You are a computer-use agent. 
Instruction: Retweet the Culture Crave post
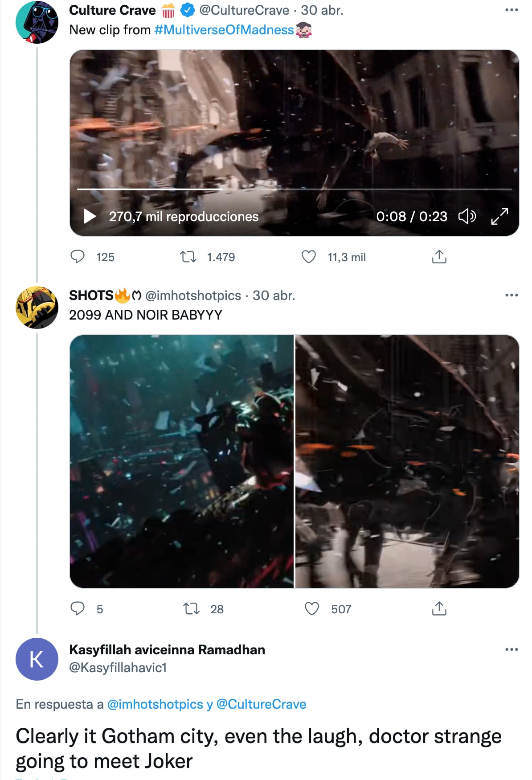click(188, 257)
